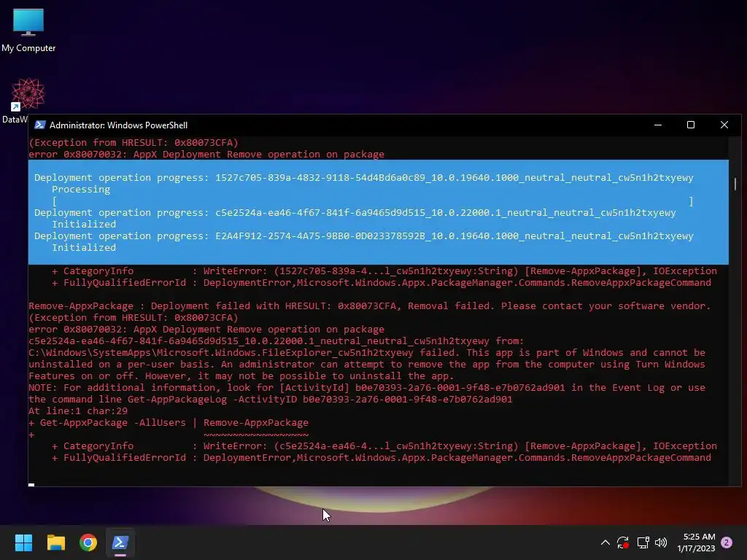The height and width of the screenshot is (560, 747).
Task: Click the Microsoft.Windows.FileExplorer path line
Action: (x=367, y=353)
